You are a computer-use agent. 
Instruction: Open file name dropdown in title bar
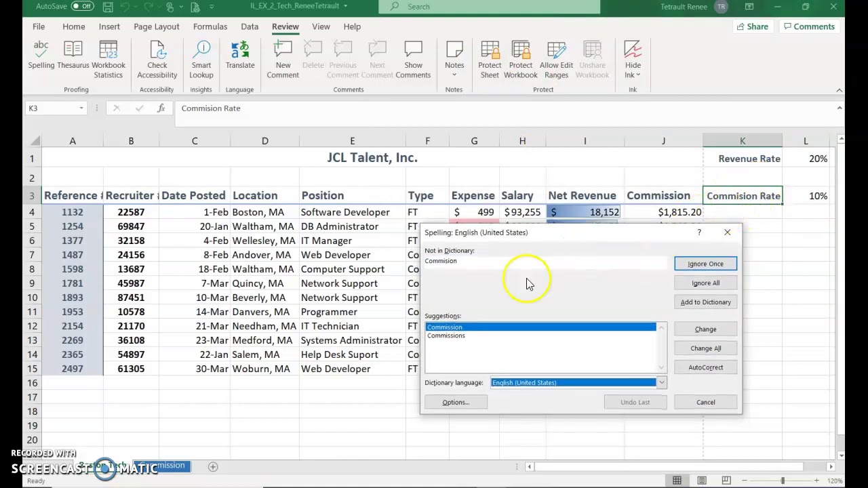coord(345,7)
